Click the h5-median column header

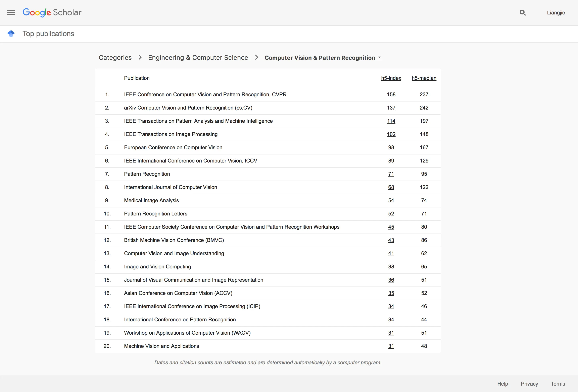(x=424, y=78)
